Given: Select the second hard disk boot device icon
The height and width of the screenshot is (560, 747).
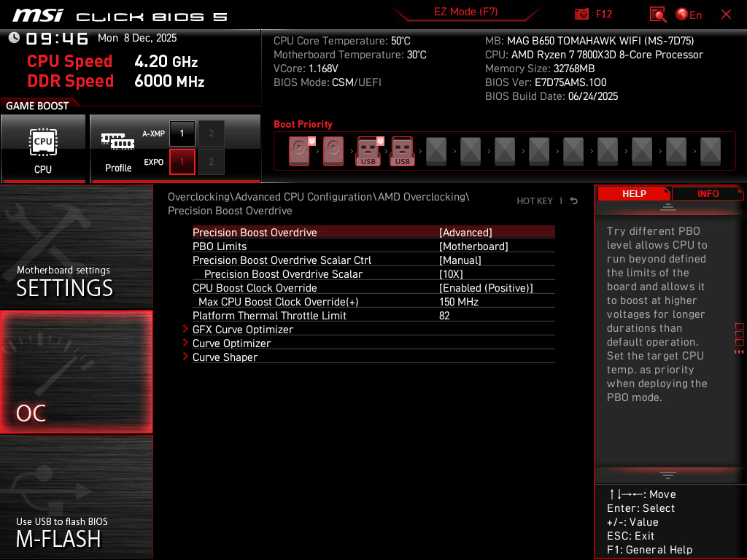Looking at the screenshot, I should pyautogui.click(x=333, y=151).
